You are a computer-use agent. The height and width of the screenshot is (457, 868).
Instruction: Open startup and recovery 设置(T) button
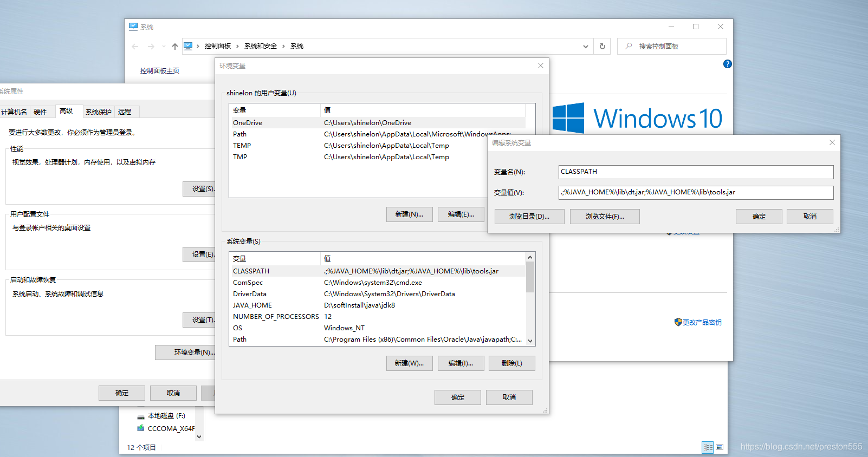pyautogui.click(x=199, y=320)
